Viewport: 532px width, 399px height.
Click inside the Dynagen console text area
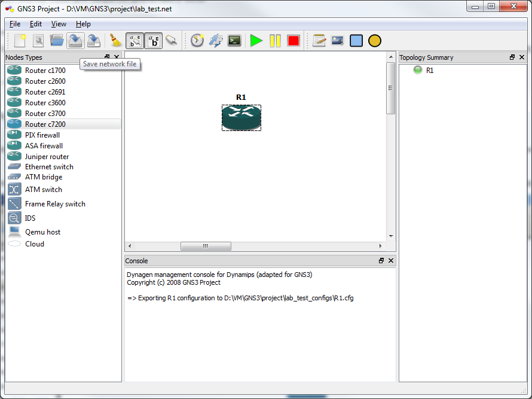[x=260, y=325]
